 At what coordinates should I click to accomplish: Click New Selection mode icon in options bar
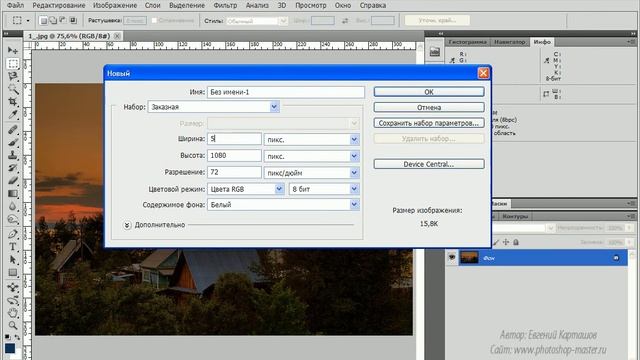point(44,20)
